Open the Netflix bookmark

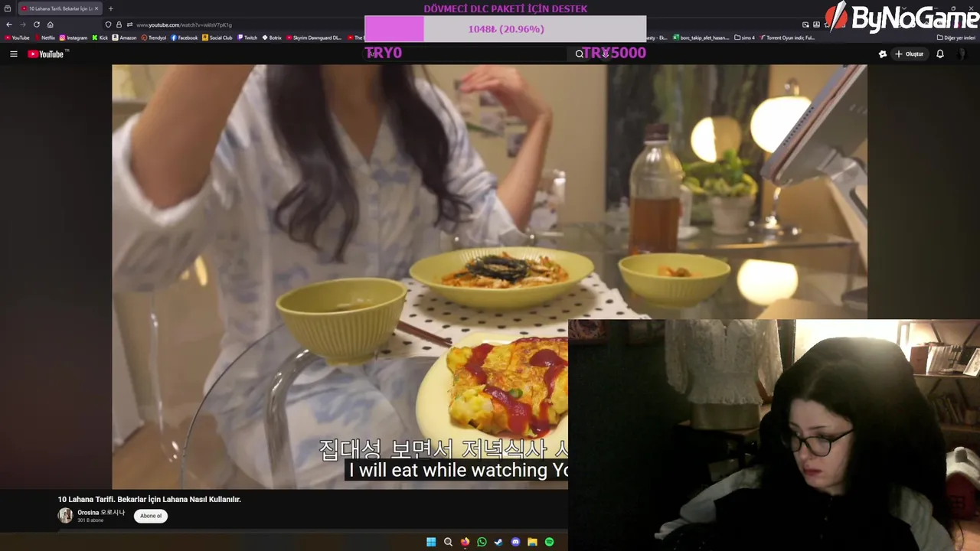[44, 37]
